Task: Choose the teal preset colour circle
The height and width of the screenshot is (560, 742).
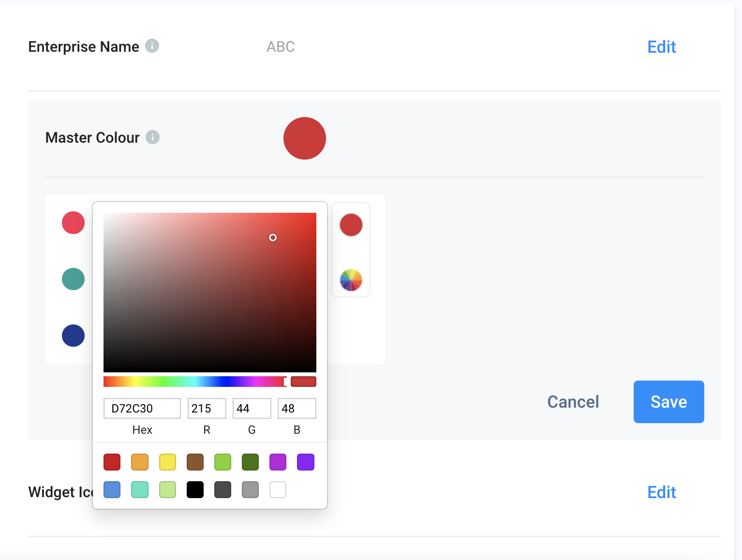Action: coord(74,279)
